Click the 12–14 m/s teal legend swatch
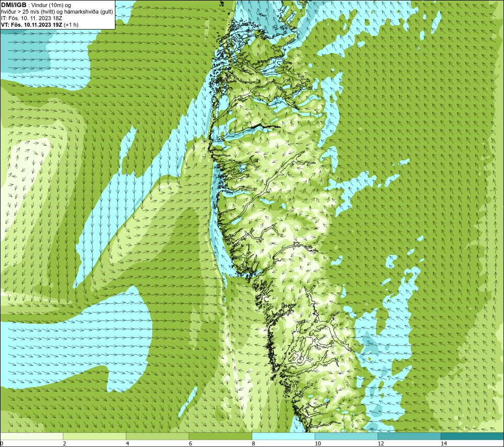504x447 pixels. (409, 436)
